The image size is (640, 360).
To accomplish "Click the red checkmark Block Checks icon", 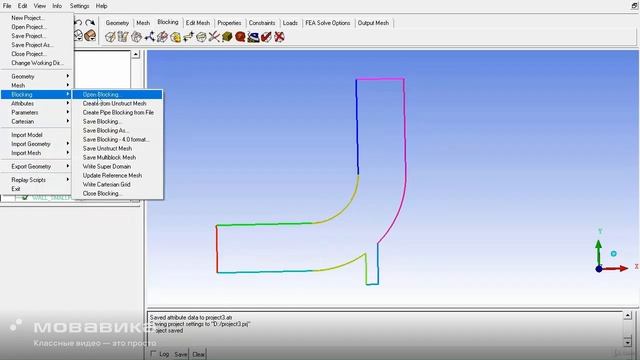I will point(266,37).
